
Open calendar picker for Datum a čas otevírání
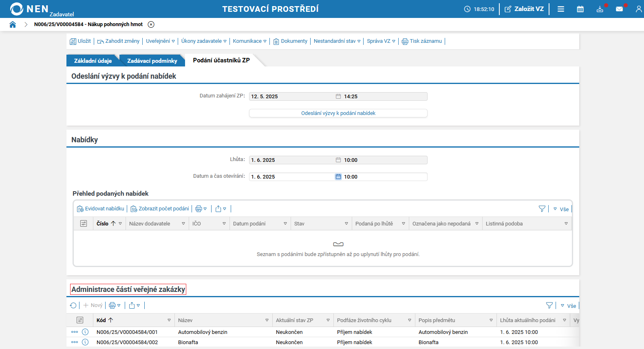[x=338, y=177]
